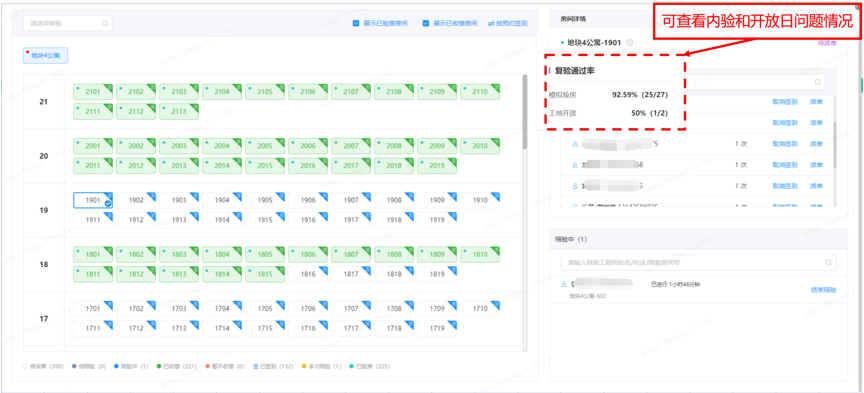Select room 1801
The width and height of the screenshot is (864, 393).
coord(93,255)
